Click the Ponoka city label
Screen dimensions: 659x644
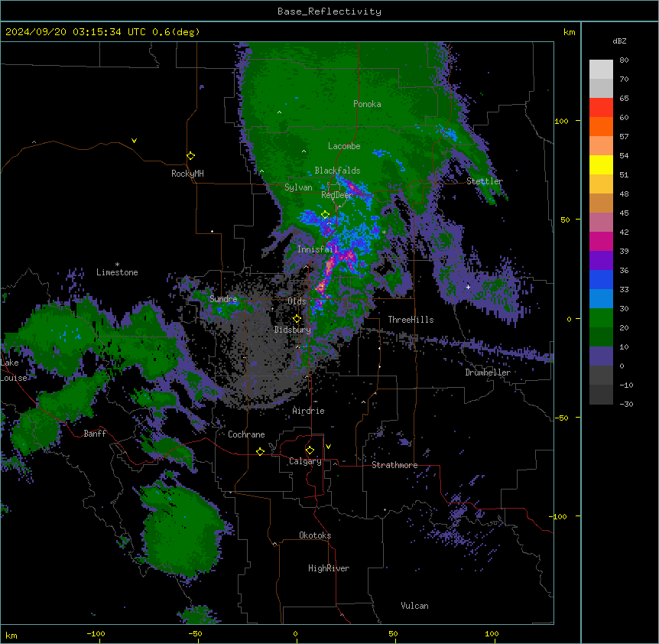point(367,104)
